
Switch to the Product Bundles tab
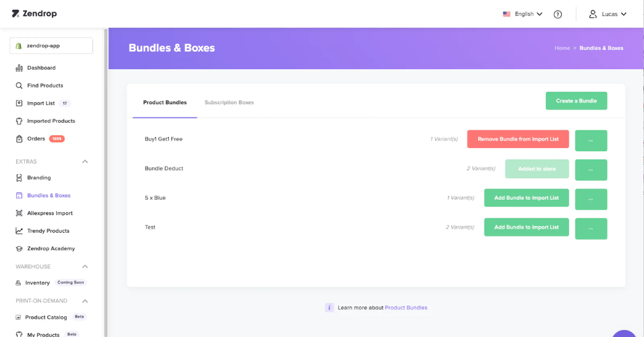coord(165,102)
